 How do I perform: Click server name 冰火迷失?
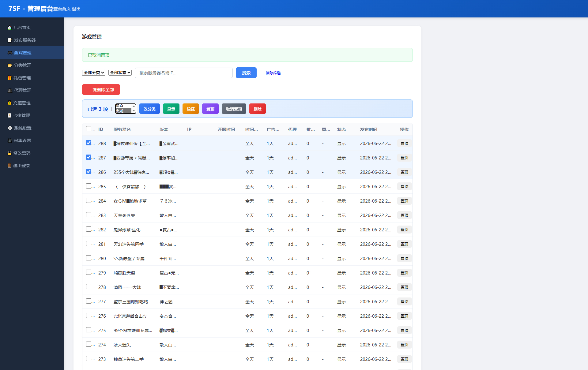[x=122, y=345]
